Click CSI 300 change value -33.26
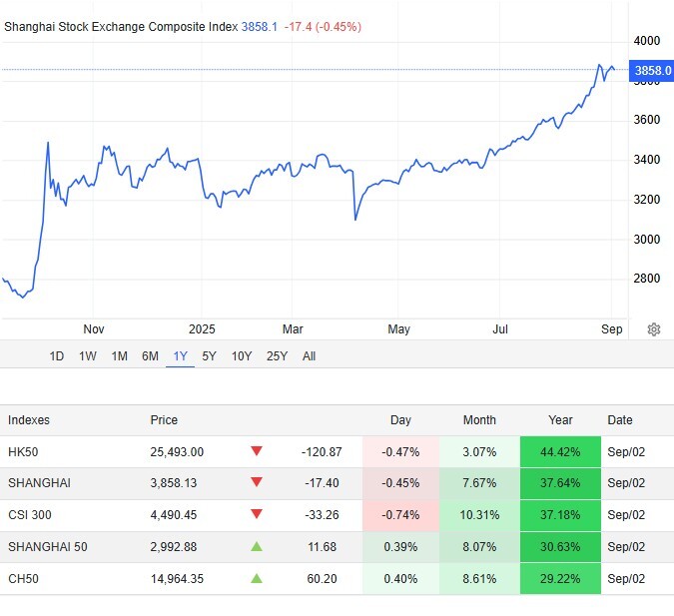 pyautogui.click(x=322, y=514)
